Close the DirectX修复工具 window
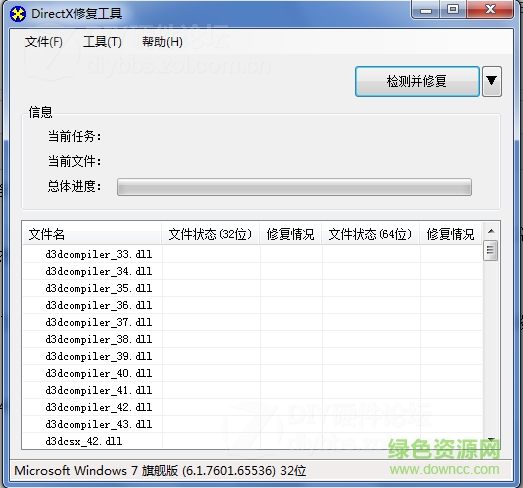Screen dimensions: 523x488 [490, 10]
